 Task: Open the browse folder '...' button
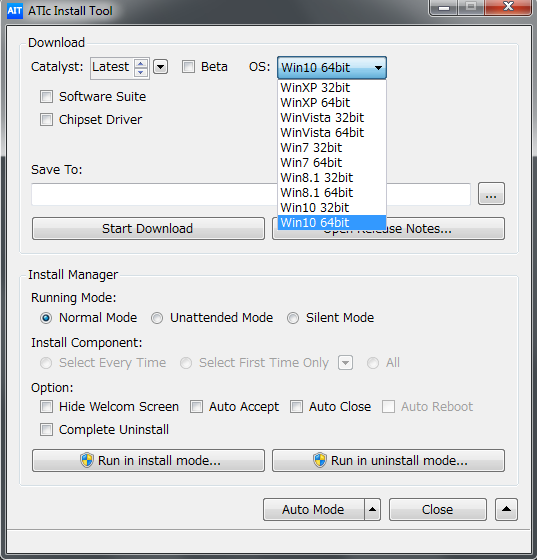pos(491,194)
